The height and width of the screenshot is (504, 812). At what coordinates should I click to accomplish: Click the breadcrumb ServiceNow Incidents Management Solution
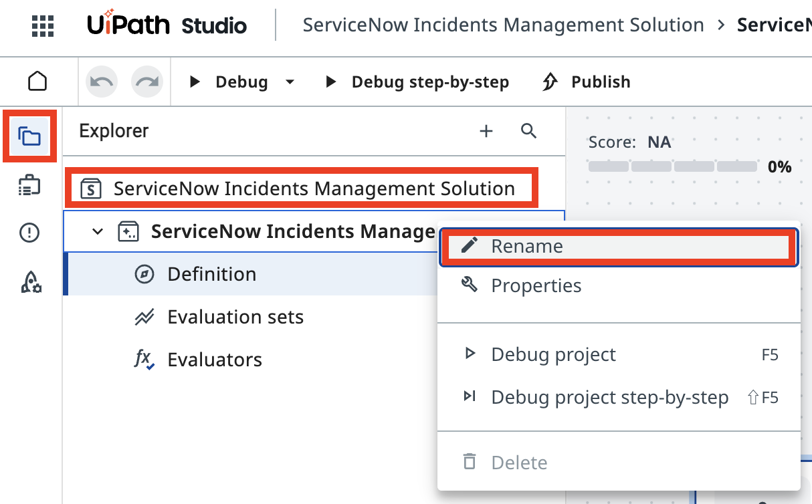[503, 25]
